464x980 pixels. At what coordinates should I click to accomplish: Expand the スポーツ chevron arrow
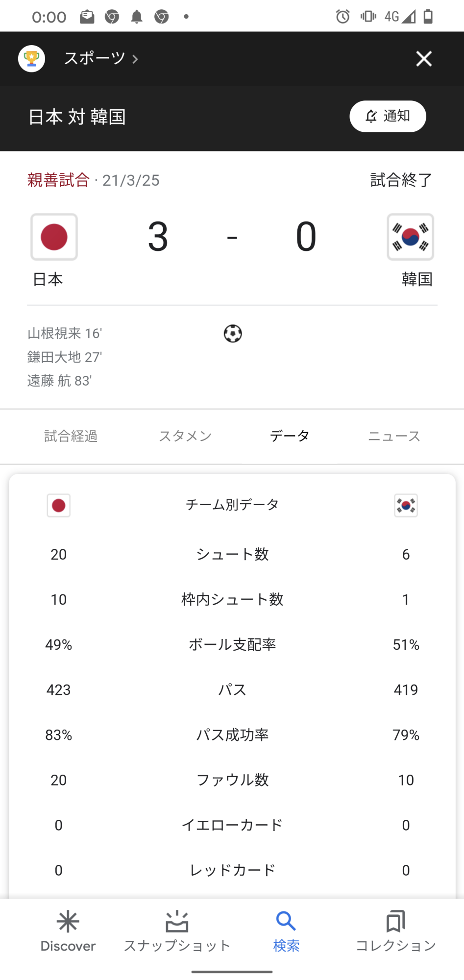point(135,59)
